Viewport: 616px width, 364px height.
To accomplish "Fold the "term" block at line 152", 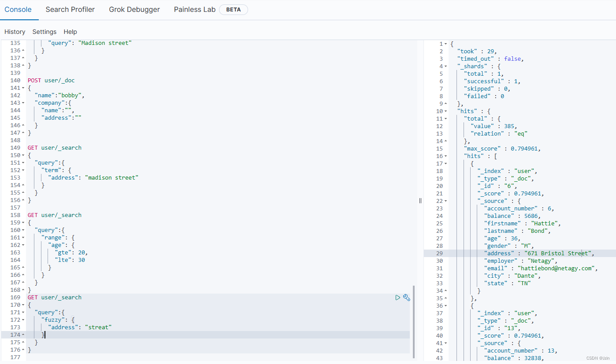I will click(x=23, y=170).
